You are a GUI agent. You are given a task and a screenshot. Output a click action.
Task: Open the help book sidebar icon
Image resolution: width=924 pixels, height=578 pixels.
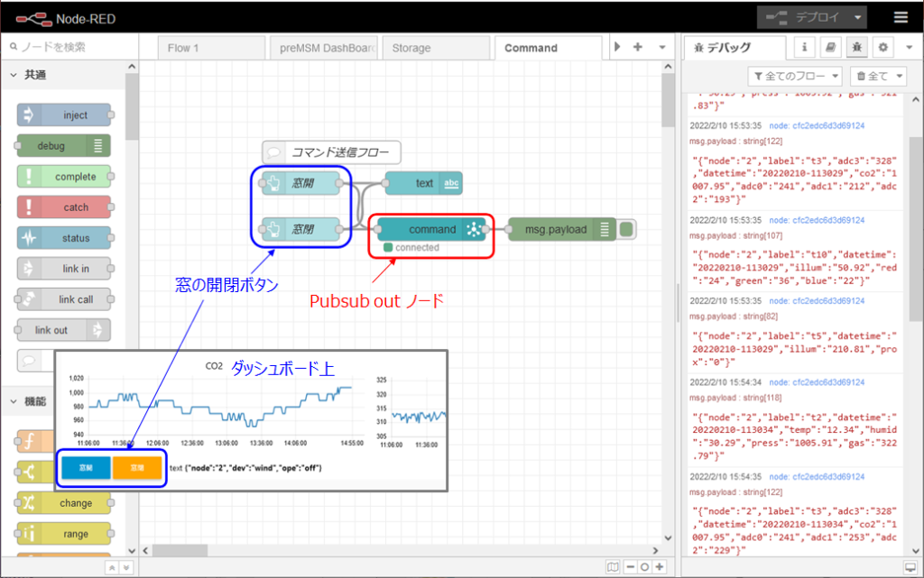(x=831, y=48)
